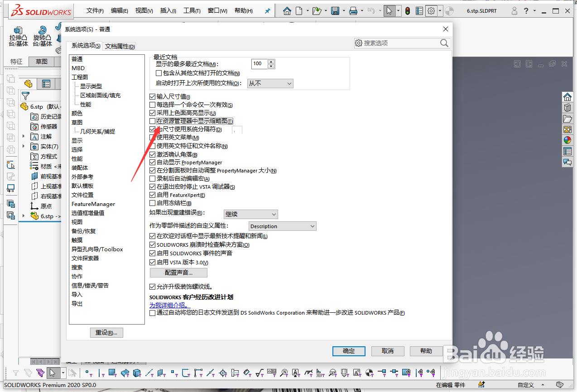Image resolution: width=577 pixels, height=392 pixels.
Task: Toggle 激活确认角落 checkbox
Action: 153,154
